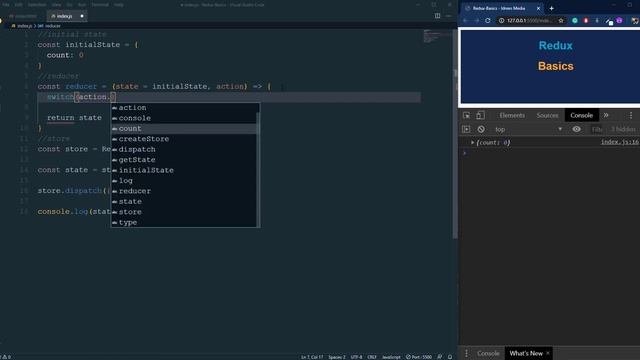Open the editor More Actions ellipsis
The height and width of the screenshot is (360, 640).
click(x=448, y=16)
